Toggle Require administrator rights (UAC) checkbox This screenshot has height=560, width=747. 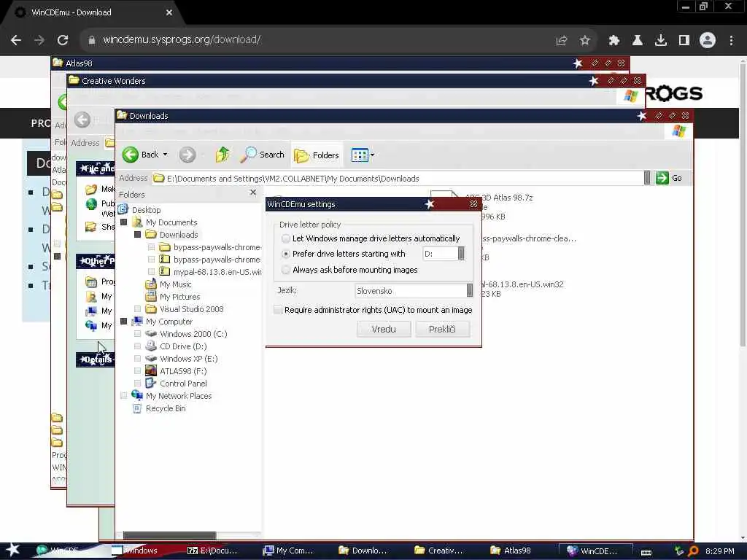pos(278,310)
